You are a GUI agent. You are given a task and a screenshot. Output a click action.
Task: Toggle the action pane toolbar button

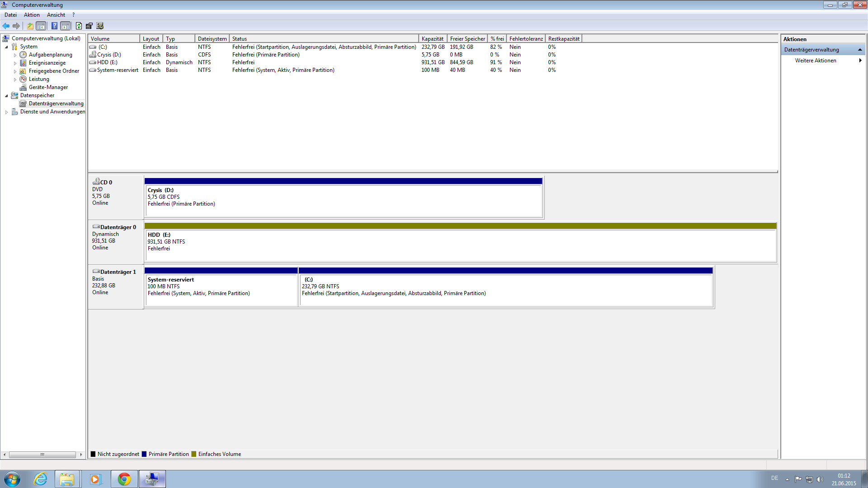pyautogui.click(x=66, y=26)
